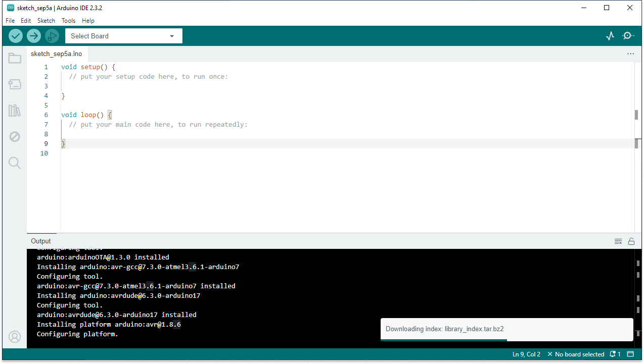The width and height of the screenshot is (644, 364).
Task: Open the Debug sidebar panel
Action: point(15,137)
